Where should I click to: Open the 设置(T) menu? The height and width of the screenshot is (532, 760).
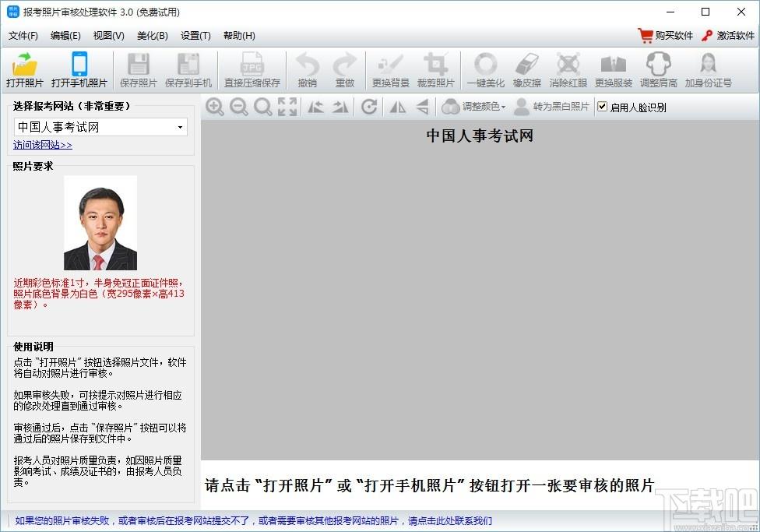point(195,35)
